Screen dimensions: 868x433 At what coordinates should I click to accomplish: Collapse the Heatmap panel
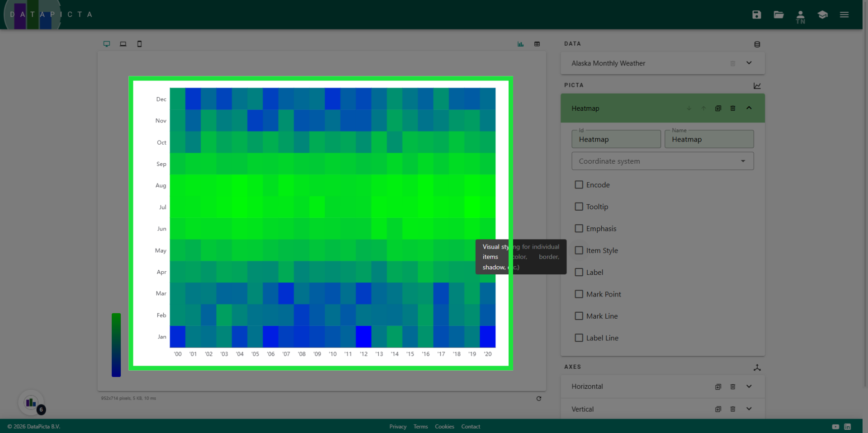749,108
